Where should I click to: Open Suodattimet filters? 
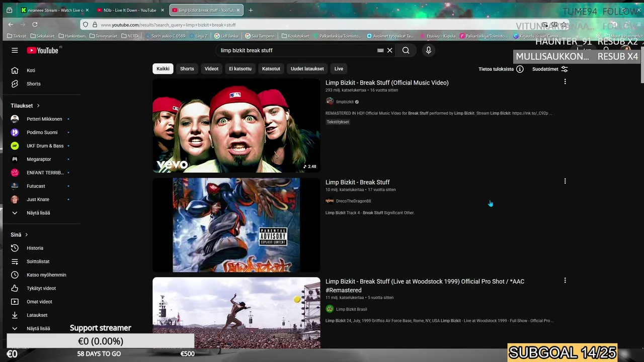coord(550,69)
